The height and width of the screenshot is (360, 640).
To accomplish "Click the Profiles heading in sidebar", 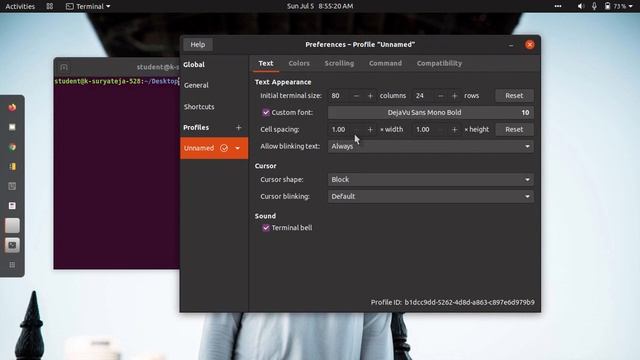I will (196, 128).
